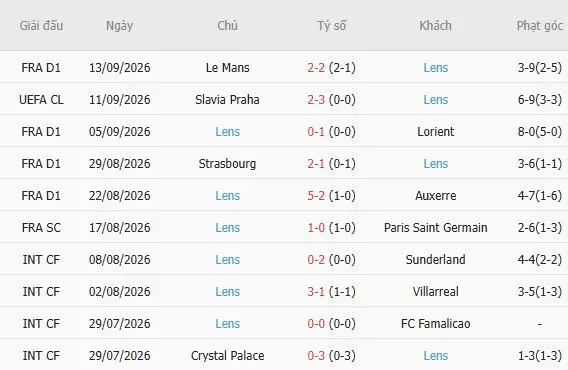Click the 1-0 score versus Paris Saint Germain

[316, 228]
